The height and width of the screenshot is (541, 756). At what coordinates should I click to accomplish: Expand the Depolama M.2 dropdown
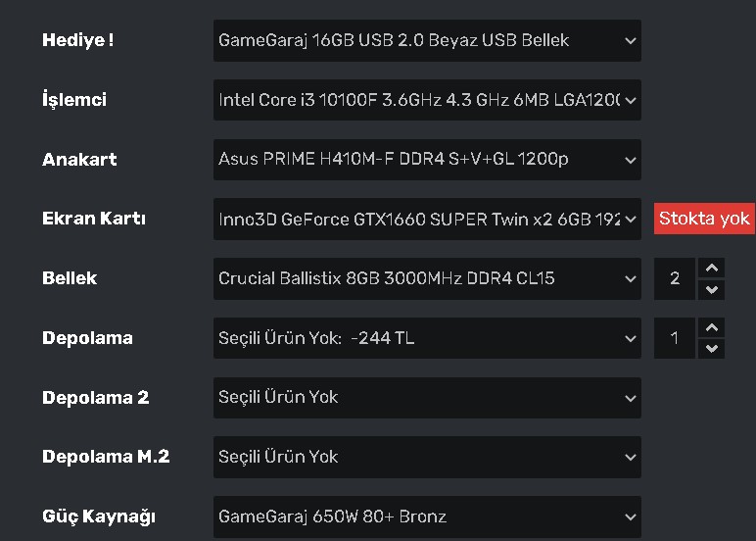click(427, 457)
